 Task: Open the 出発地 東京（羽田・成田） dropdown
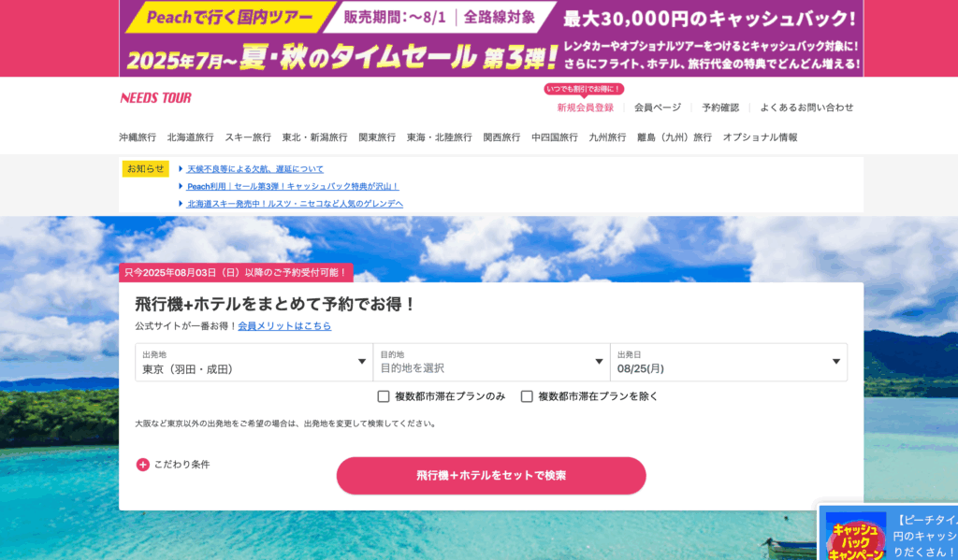click(x=254, y=362)
